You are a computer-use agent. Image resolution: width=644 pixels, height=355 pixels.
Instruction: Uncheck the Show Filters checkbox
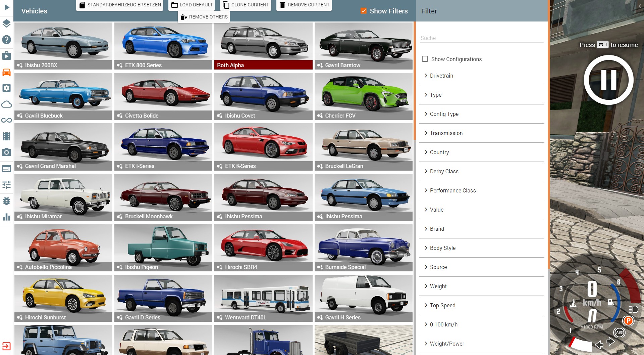[x=364, y=11]
